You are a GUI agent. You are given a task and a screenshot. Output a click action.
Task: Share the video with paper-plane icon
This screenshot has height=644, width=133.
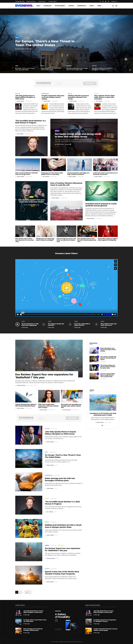[115, 268]
